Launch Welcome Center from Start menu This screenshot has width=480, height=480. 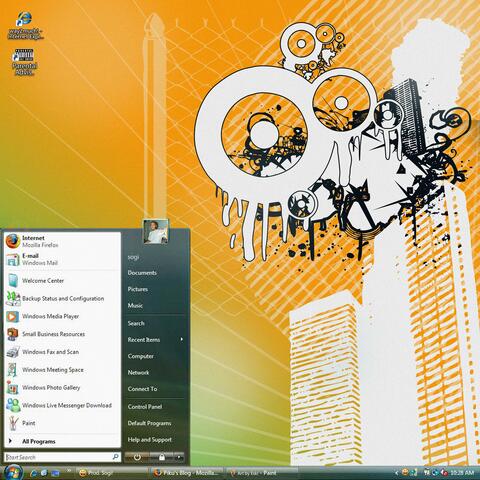pos(62,281)
